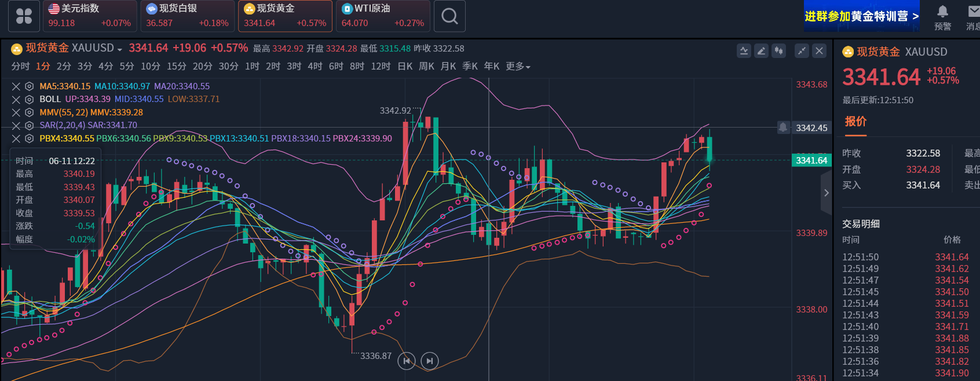Open settings gear for the PBX4 indicator

(x=29, y=139)
